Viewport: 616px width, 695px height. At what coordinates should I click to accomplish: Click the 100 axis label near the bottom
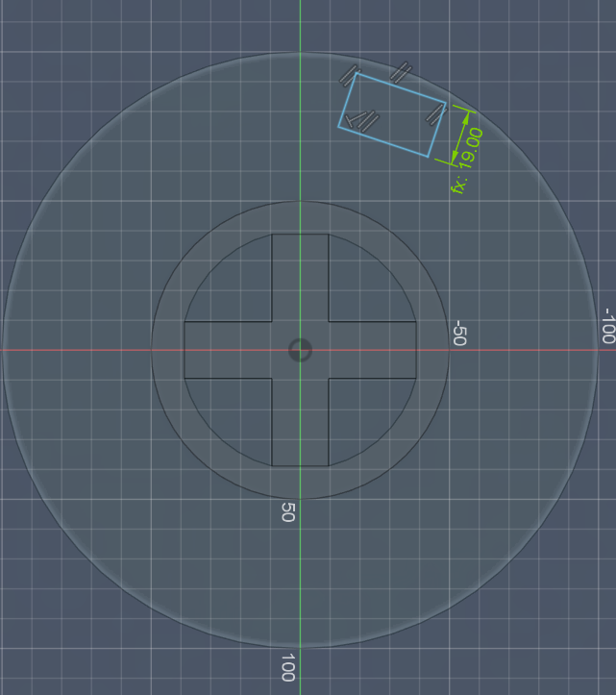pyautogui.click(x=288, y=667)
